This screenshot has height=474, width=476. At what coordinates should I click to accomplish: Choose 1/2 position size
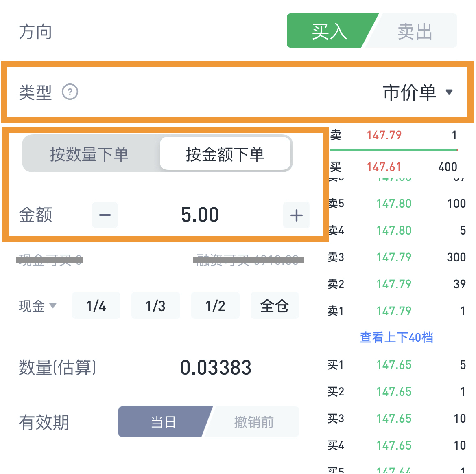click(215, 306)
